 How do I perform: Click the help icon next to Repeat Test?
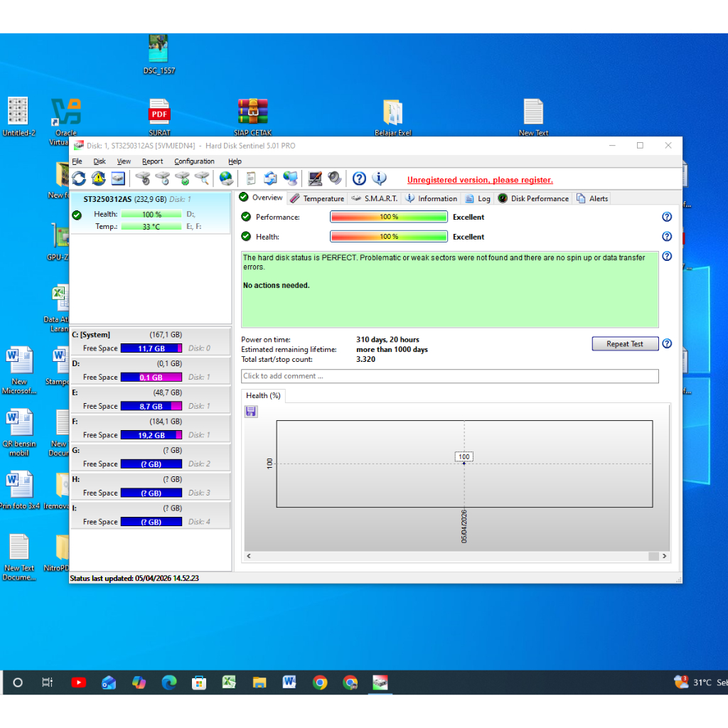point(667,343)
